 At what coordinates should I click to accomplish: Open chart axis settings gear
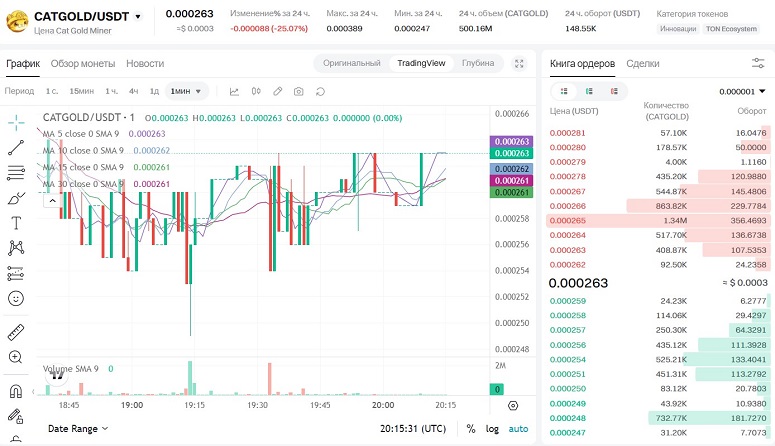coord(513,405)
